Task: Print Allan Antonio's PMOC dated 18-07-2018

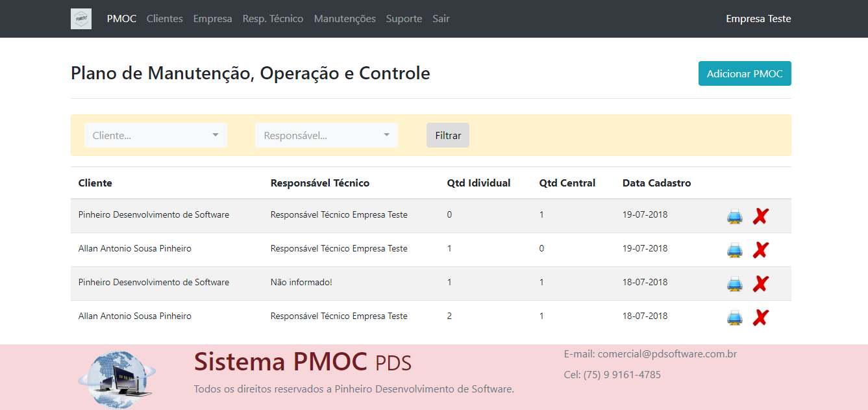Action: click(734, 317)
